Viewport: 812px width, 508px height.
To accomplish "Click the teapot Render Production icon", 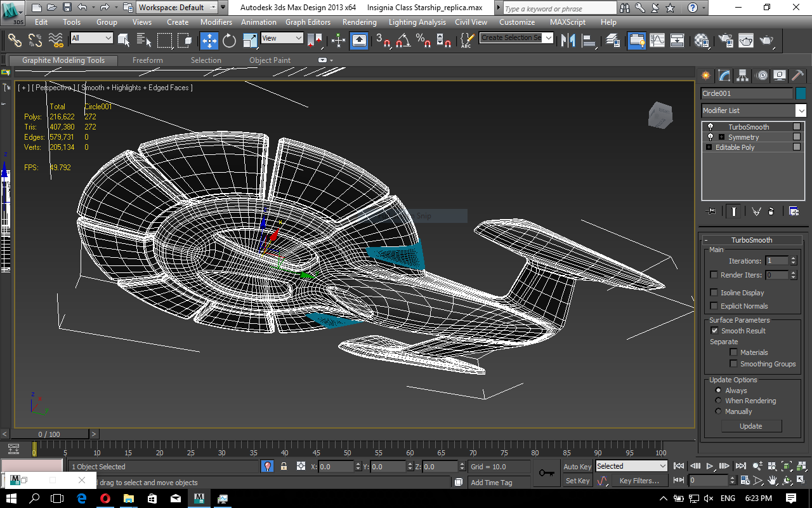I will point(767,40).
